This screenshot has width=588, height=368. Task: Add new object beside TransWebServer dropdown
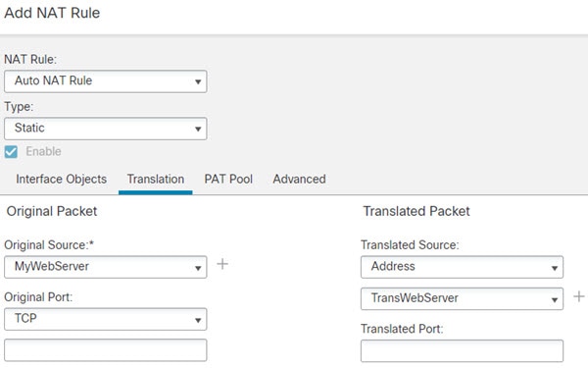click(579, 296)
